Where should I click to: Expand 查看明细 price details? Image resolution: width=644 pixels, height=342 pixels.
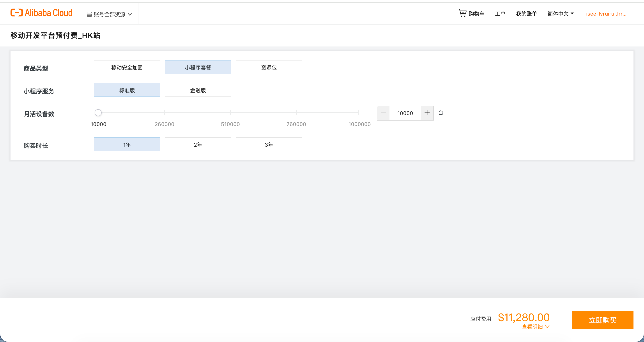[x=535, y=326]
